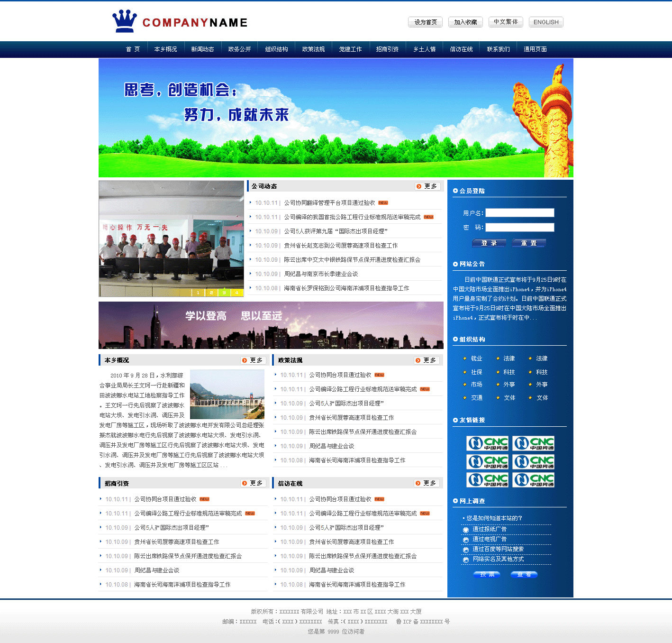Click the bottom-right CNC 中国网通 logo
This screenshot has width=672, height=643.
click(533, 480)
